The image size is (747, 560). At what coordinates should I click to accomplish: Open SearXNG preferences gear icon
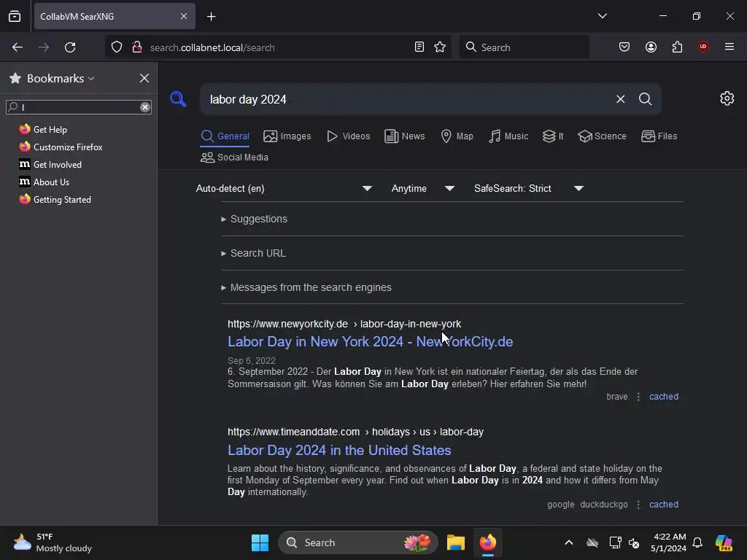(x=727, y=98)
